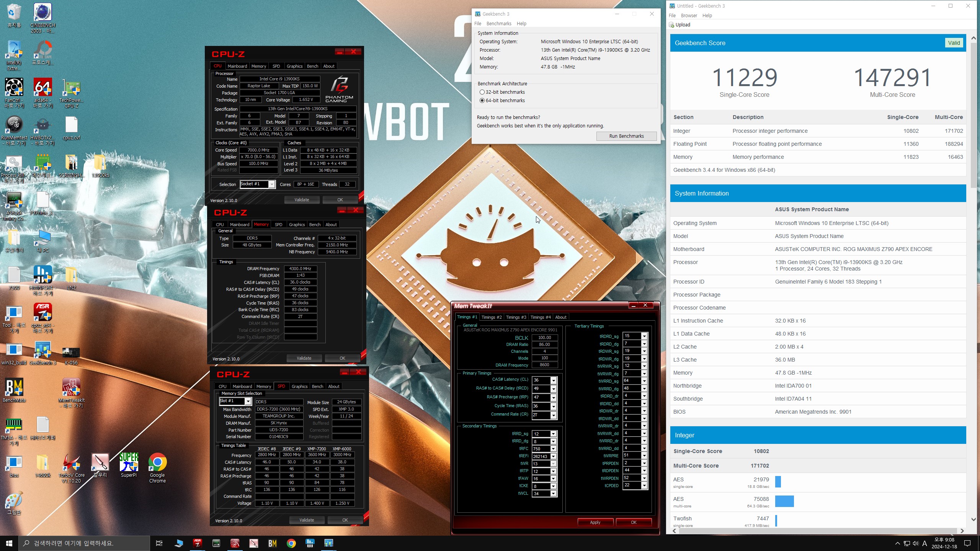980x551 pixels.
Task: Open Graphics tab in CPU-Z SPD window
Action: tap(299, 386)
